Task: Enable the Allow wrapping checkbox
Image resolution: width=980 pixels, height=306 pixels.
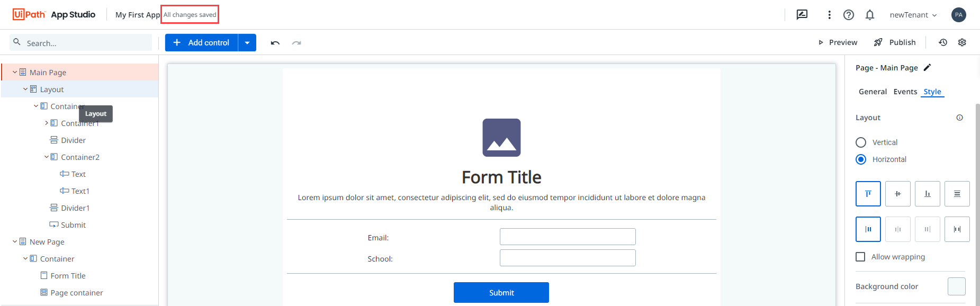Action: click(x=860, y=257)
